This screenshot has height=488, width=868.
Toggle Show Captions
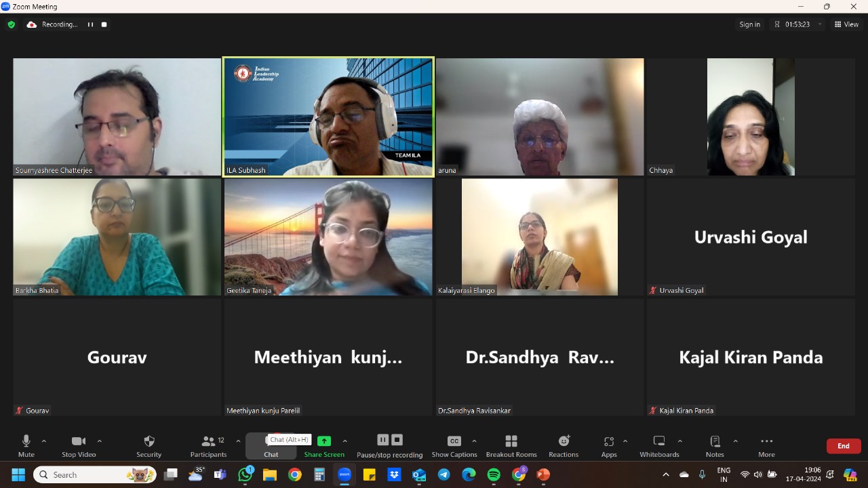454,442
